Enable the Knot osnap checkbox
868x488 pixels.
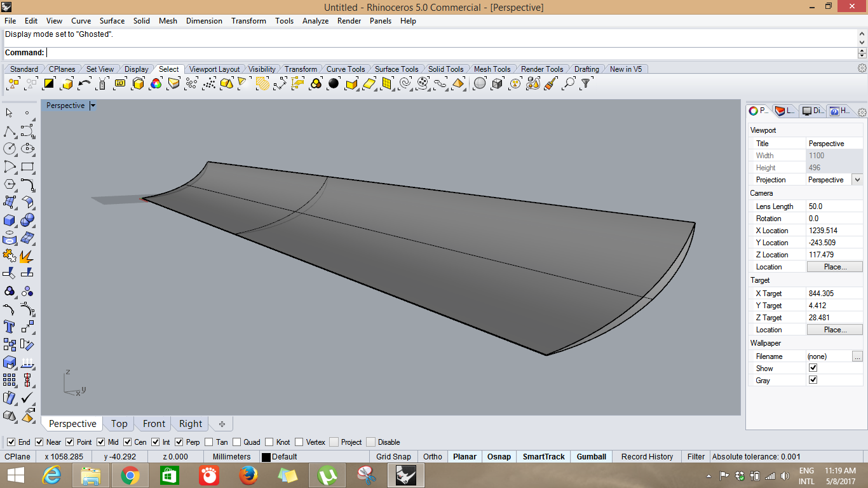click(269, 442)
